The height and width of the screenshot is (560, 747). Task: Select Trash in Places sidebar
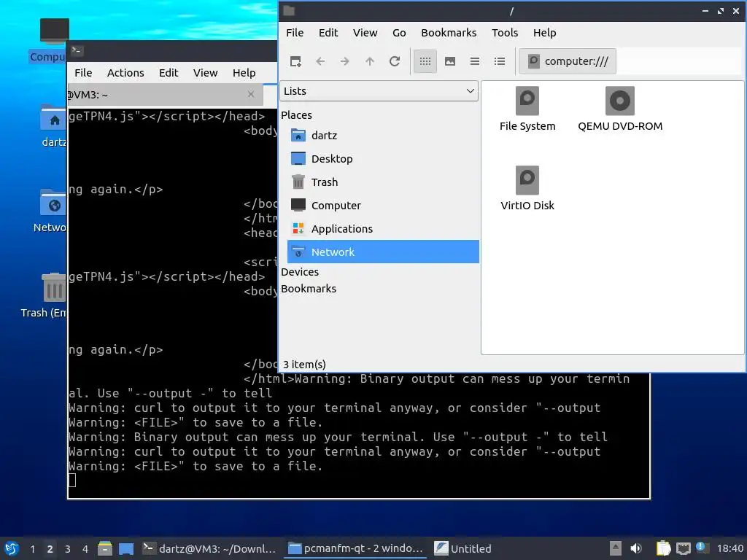[383, 182]
